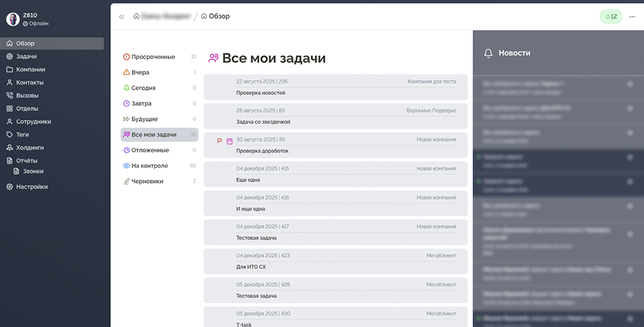Image resolution: width=644 pixels, height=327 pixels.
Task: Open Теги in the sidebar
Action: [x=52, y=135]
